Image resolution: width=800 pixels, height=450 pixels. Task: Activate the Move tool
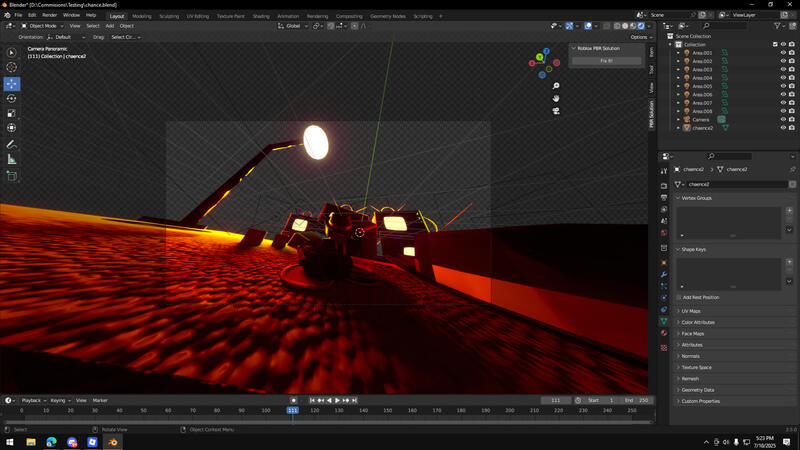(11, 84)
